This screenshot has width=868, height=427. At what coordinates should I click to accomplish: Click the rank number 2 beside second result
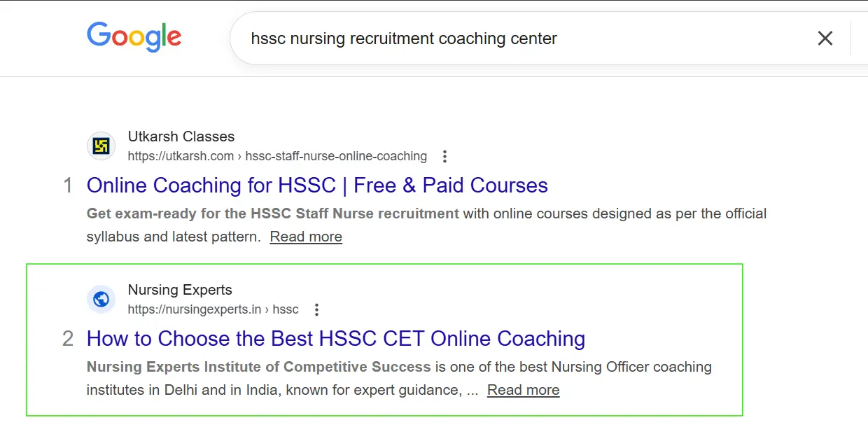[68, 339]
